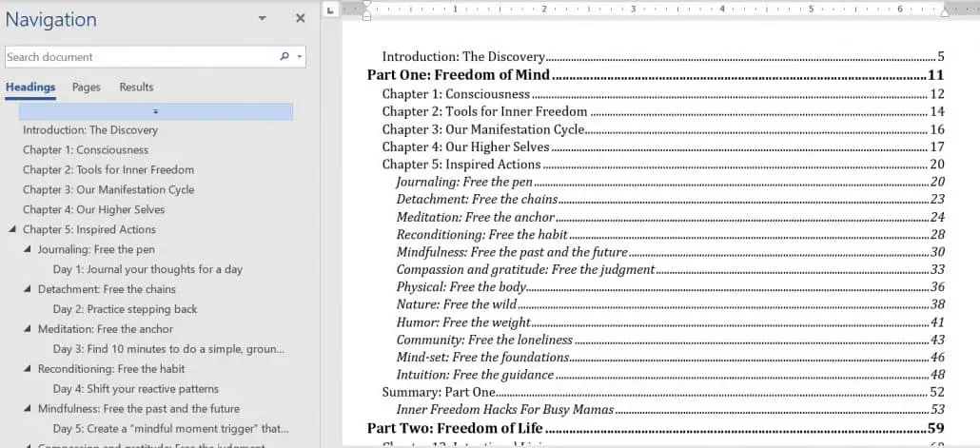Screen dimensions: 980x448
Task: Collapse the Mindfulness: Free the past triangle
Action: (27, 409)
